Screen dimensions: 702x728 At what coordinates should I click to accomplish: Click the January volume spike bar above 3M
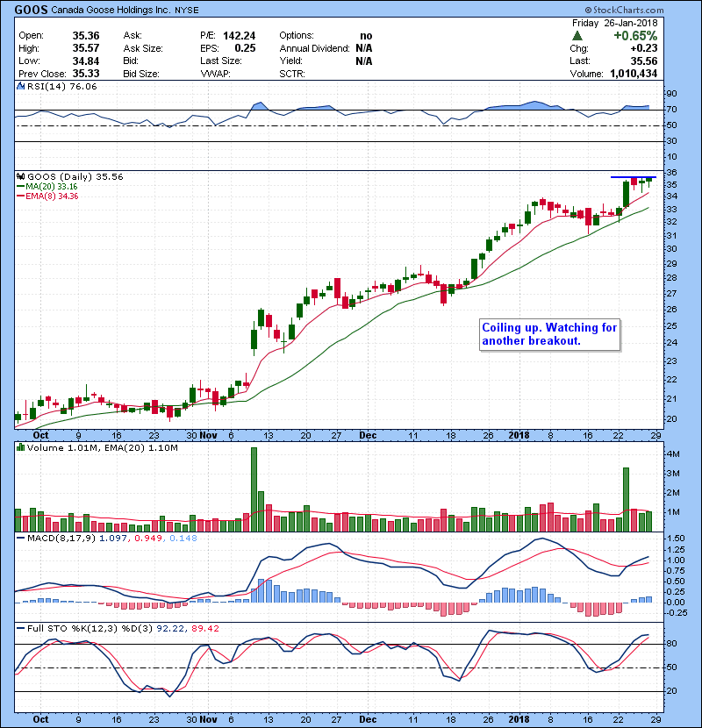626,500
